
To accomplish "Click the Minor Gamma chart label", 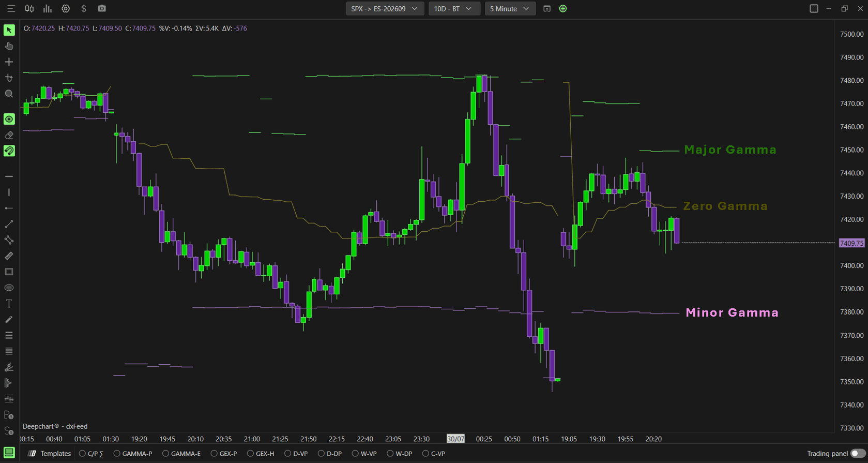I will [x=732, y=312].
